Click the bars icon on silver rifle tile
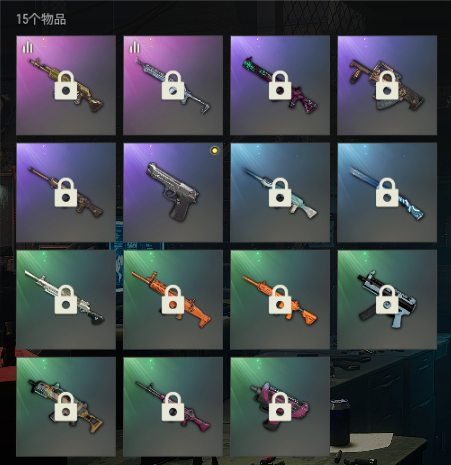The width and height of the screenshot is (451, 465). click(135, 47)
